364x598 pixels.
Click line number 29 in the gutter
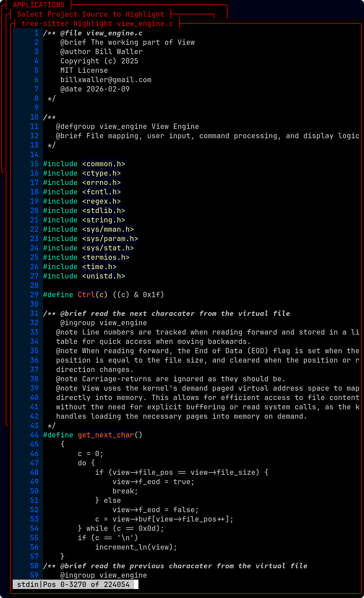coord(34,295)
